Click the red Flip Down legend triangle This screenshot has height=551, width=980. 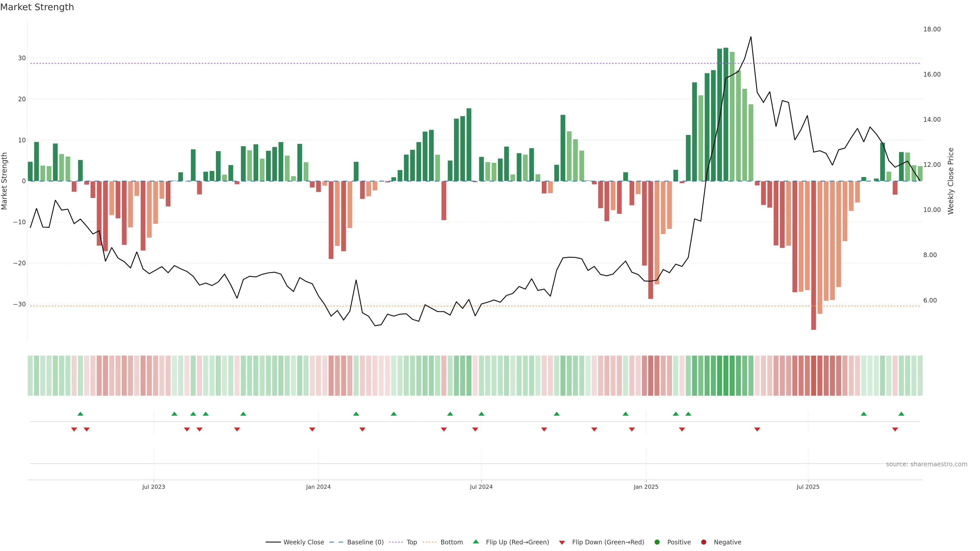(562, 542)
